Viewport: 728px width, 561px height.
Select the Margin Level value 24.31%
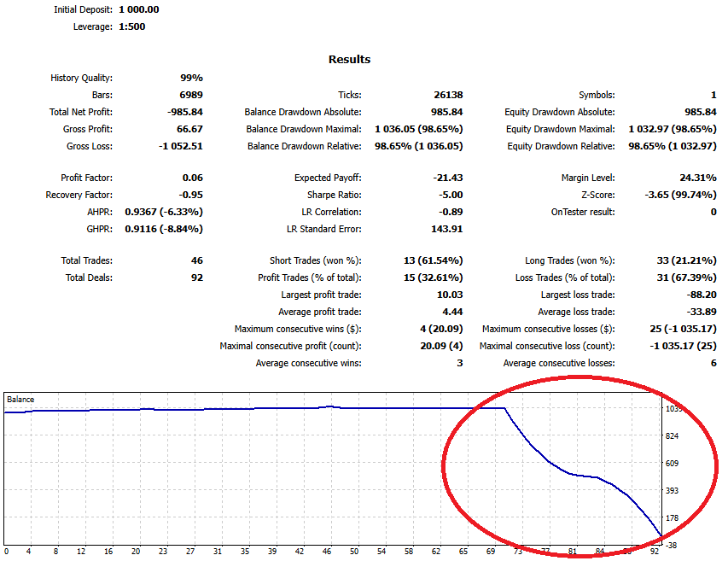click(x=697, y=178)
